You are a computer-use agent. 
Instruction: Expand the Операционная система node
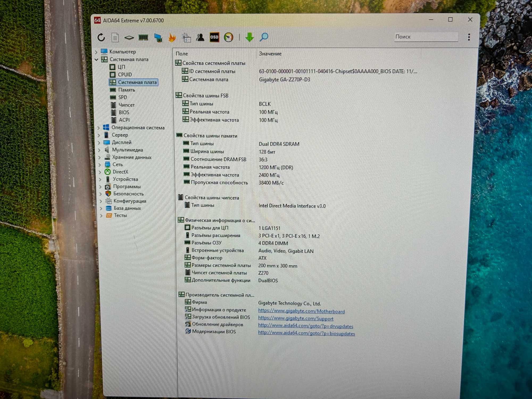(x=99, y=128)
